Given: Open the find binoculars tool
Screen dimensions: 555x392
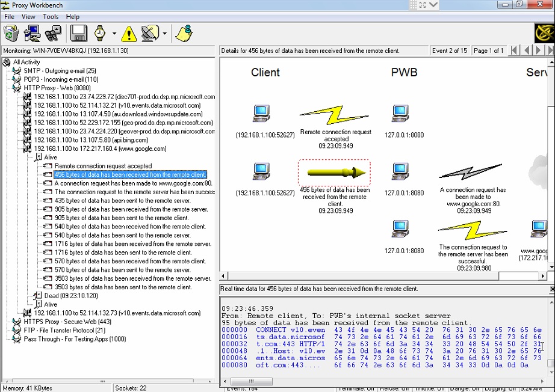Looking at the screenshot, I should (x=52, y=33).
